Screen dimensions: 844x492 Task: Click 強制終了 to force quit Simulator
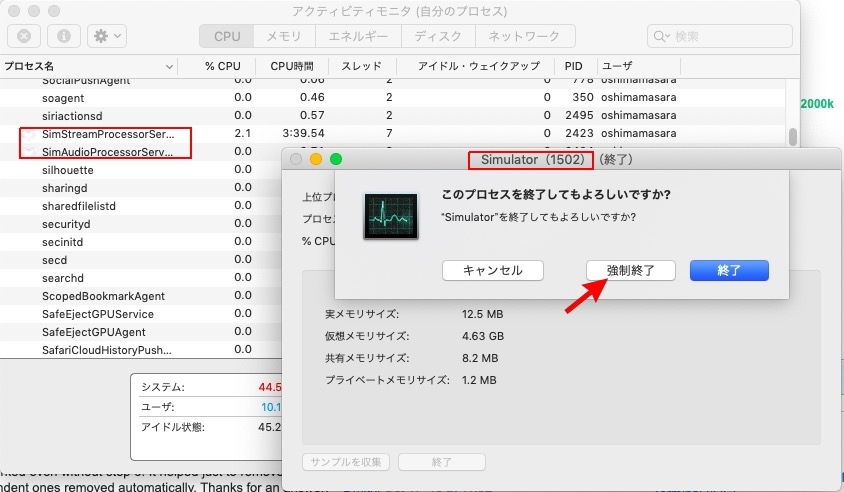[x=631, y=270]
